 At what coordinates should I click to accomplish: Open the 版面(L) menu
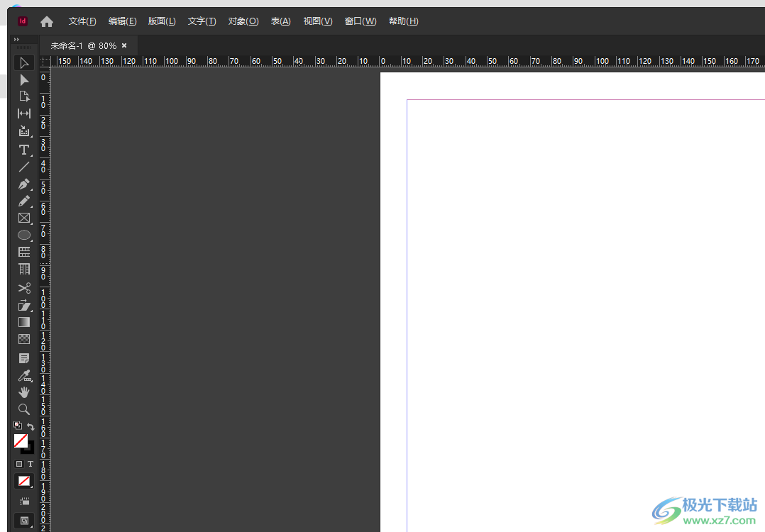pos(162,21)
